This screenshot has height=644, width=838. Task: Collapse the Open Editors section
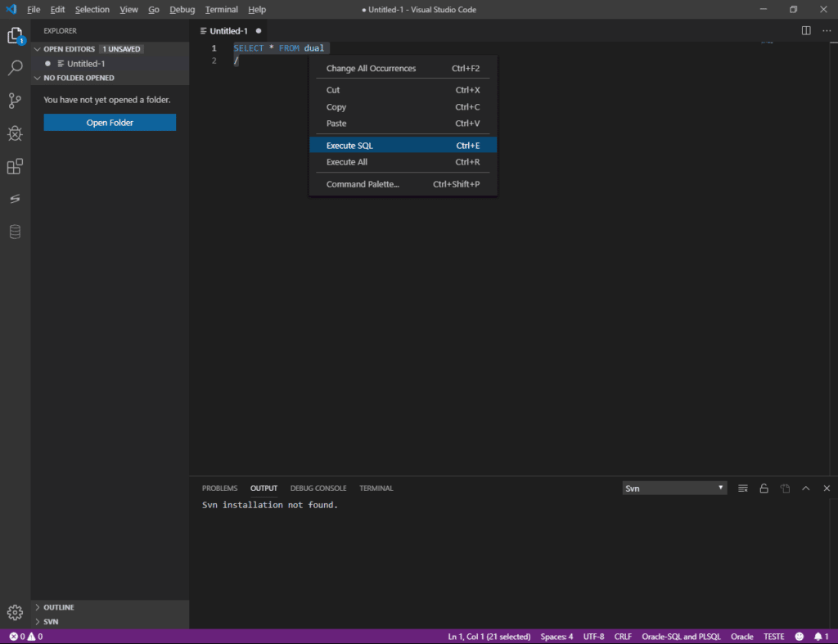click(x=69, y=49)
